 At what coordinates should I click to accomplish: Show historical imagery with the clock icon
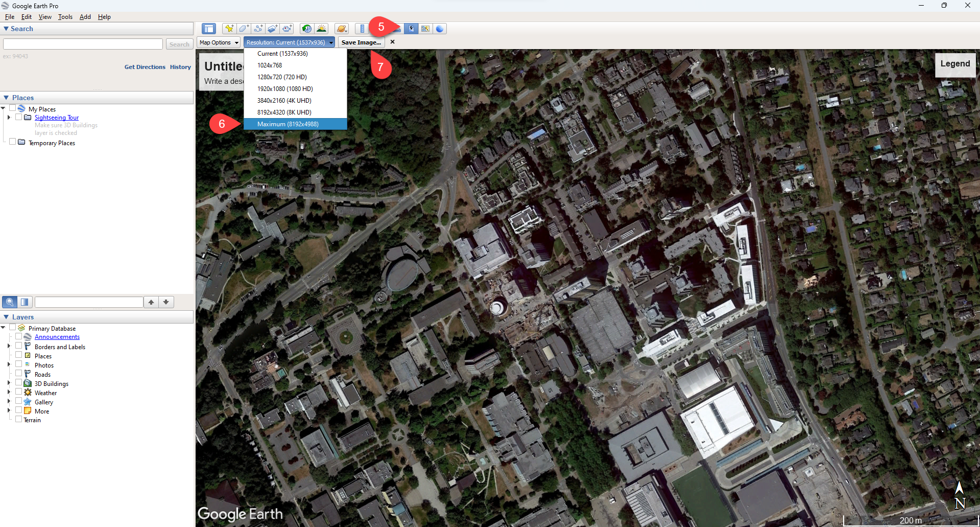[x=306, y=29]
